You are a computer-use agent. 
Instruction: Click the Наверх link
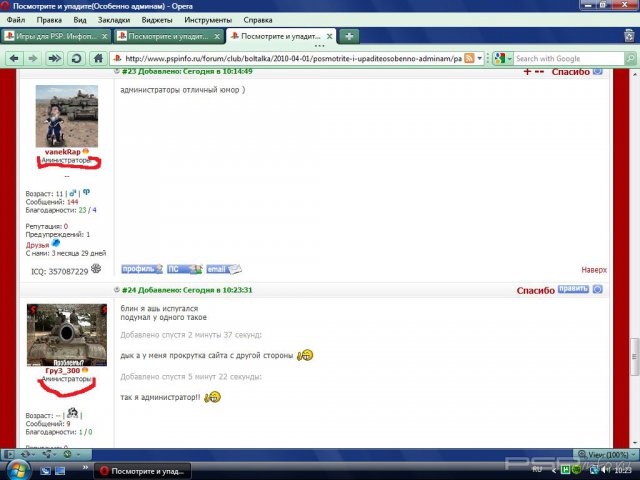click(x=593, y=270)
